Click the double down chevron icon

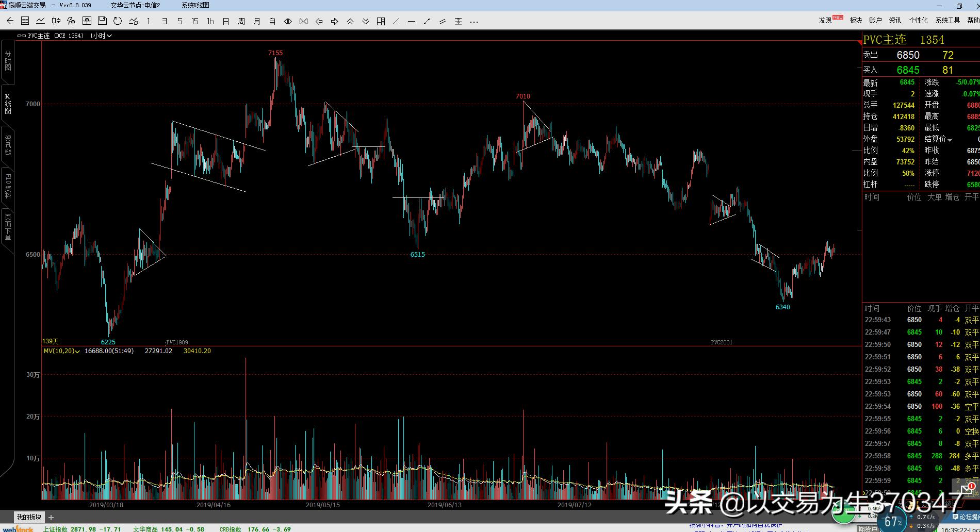tap(365, 21)
